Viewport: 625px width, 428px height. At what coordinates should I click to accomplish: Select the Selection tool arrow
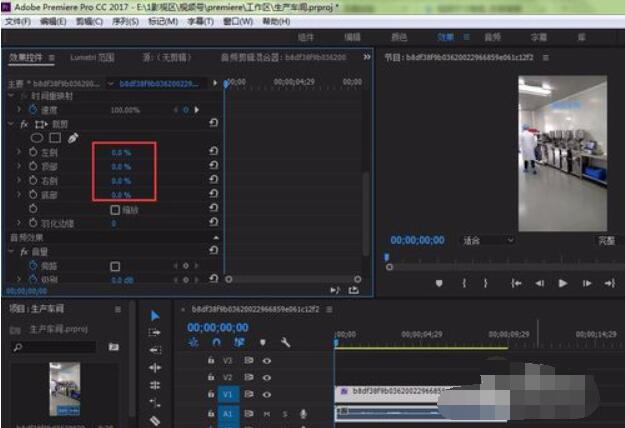point(155,316)
